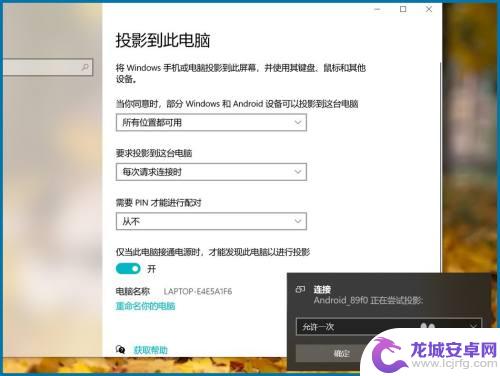Click the 确定 button in notification
500x376 pixels.
[341, 353]
